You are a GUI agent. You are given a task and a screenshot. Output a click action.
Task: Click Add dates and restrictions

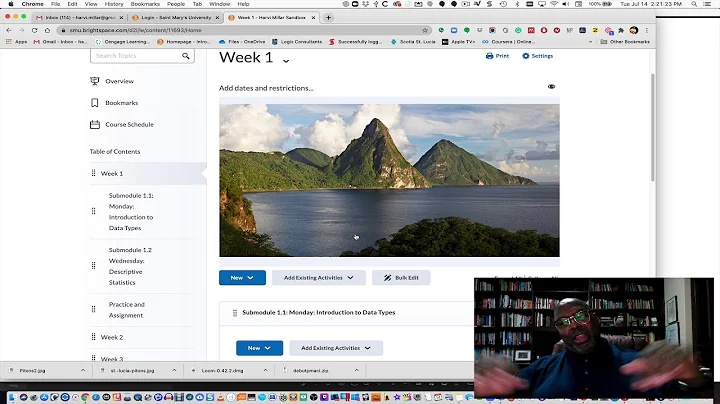tap(266, 88)
